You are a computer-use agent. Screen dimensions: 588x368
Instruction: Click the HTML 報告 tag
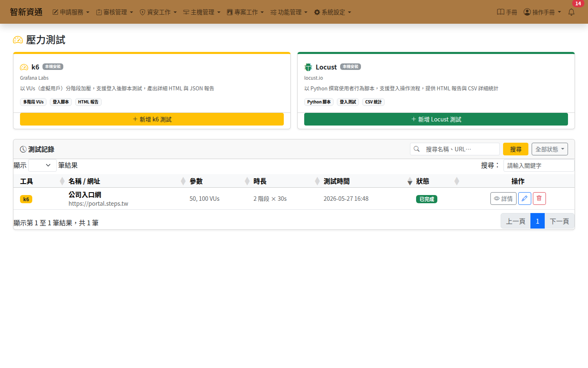(88, 102)
